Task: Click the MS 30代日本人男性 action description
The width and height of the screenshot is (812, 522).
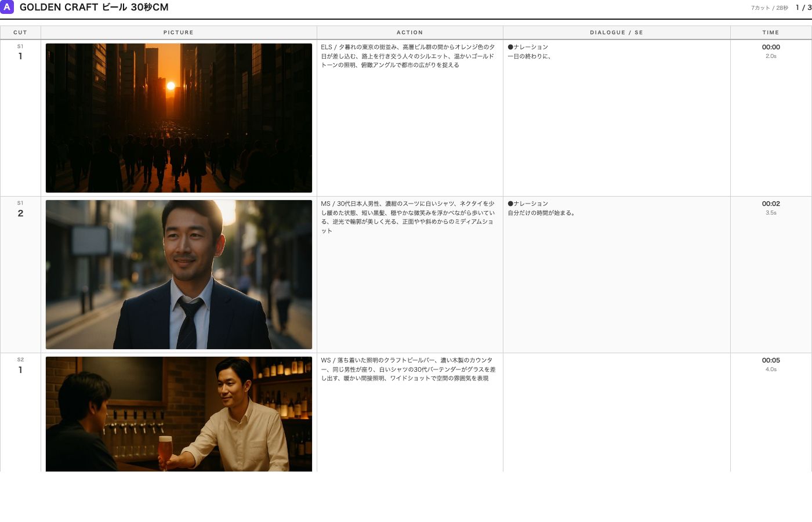Action: [x=408, y=217]
